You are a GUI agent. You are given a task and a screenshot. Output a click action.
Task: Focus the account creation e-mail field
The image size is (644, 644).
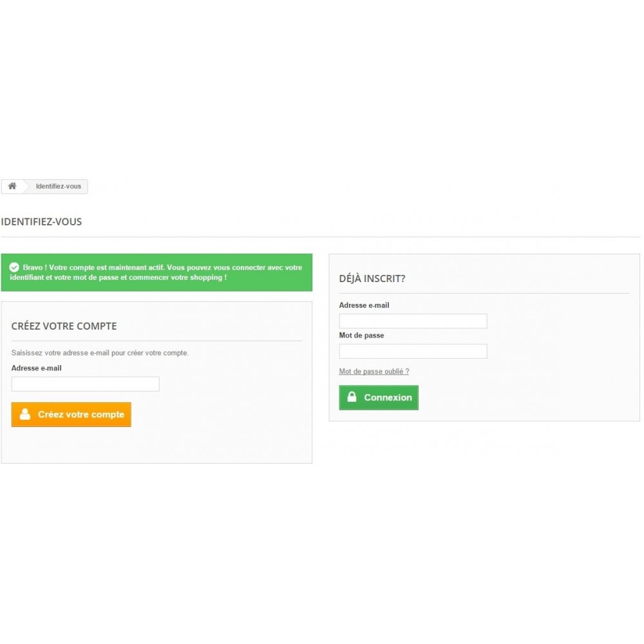tap(86, 384)
